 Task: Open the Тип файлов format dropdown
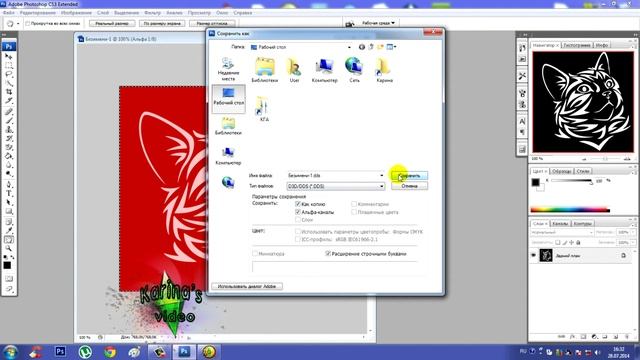coord(382,186)
